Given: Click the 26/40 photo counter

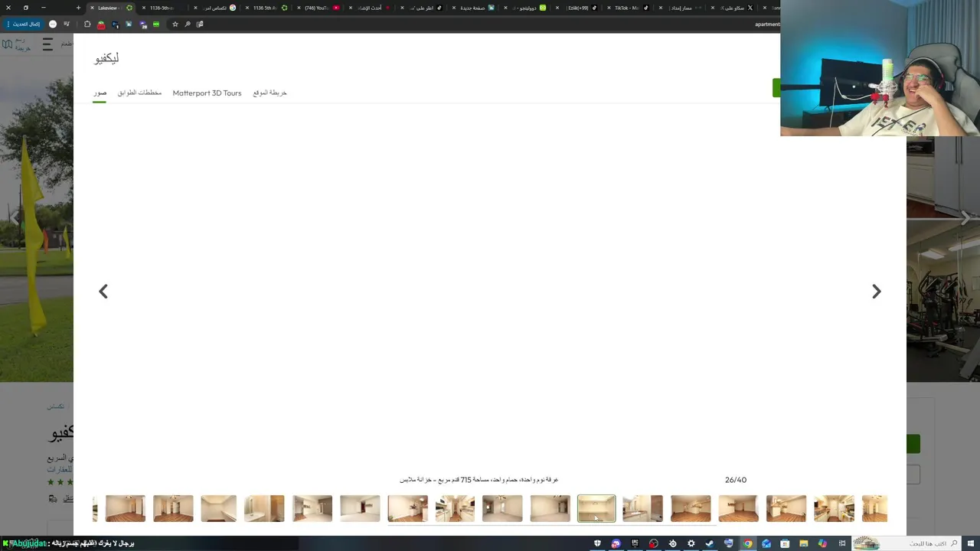Looking at the screenshot, I should (x=736, y=480).
